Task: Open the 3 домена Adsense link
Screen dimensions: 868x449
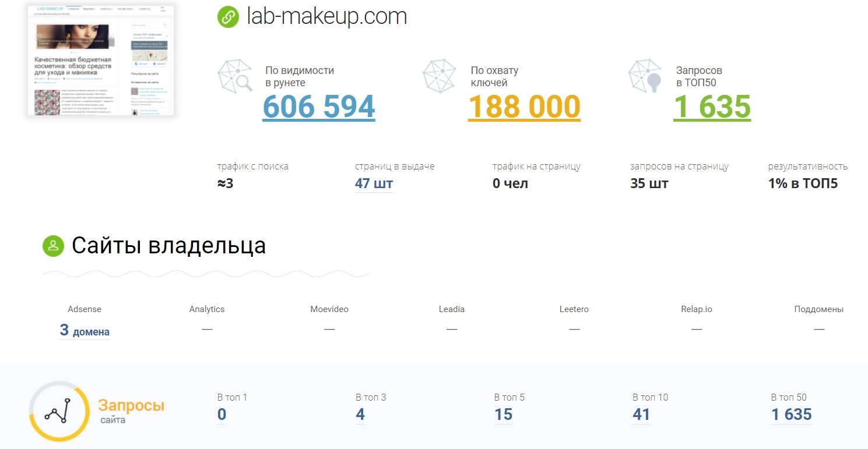Action: click(x=85, y=331)
